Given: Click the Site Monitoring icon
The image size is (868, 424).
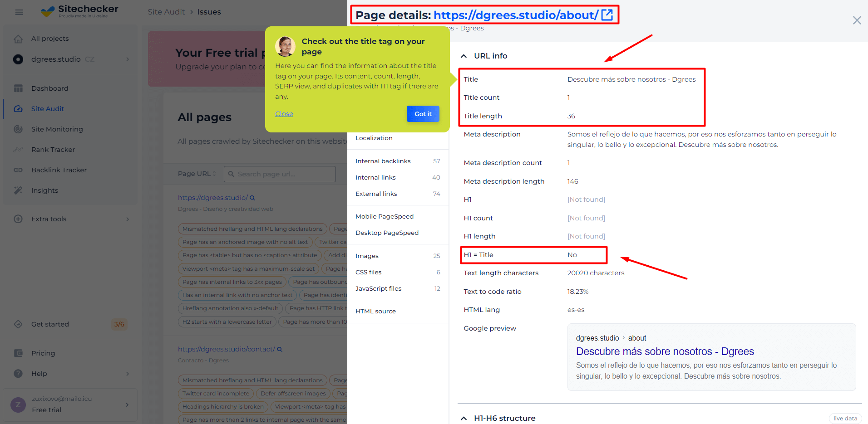Looking at the screenshot, I should (x=18, y=129).
